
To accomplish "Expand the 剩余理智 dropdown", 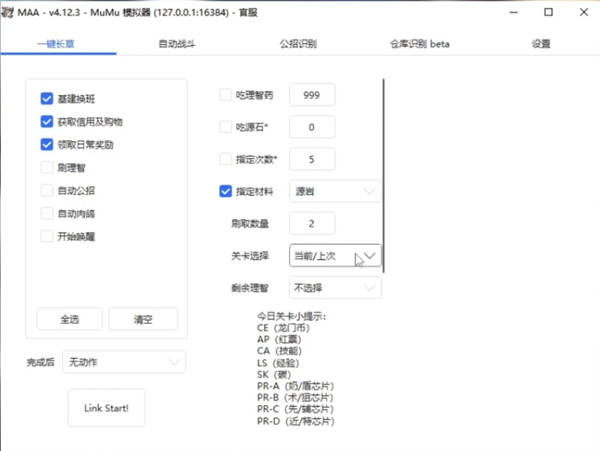I will (x=335, y=288).
